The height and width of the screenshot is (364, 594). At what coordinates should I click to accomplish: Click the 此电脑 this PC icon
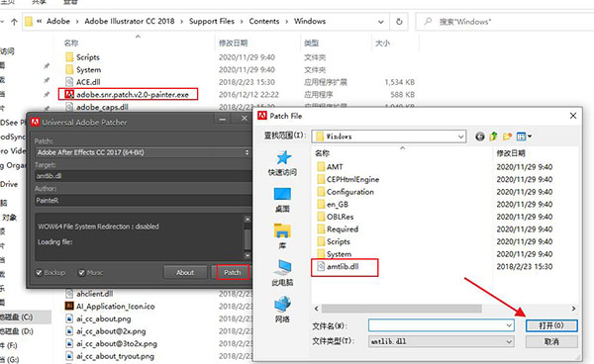pyautogui.click(x=282, y=273)
